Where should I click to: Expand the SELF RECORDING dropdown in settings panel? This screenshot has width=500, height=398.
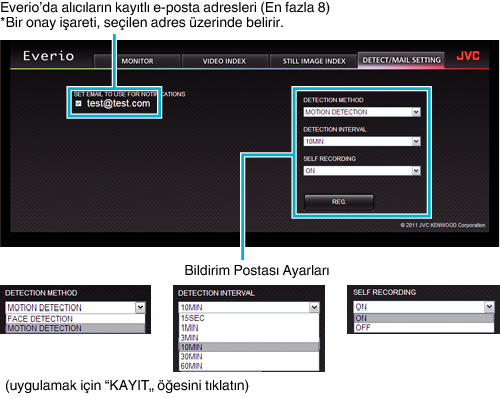click(362, 171)
